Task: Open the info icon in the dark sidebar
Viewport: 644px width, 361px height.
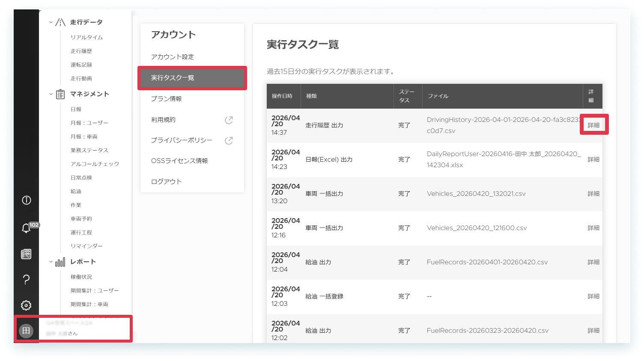Action: point(26,200)
